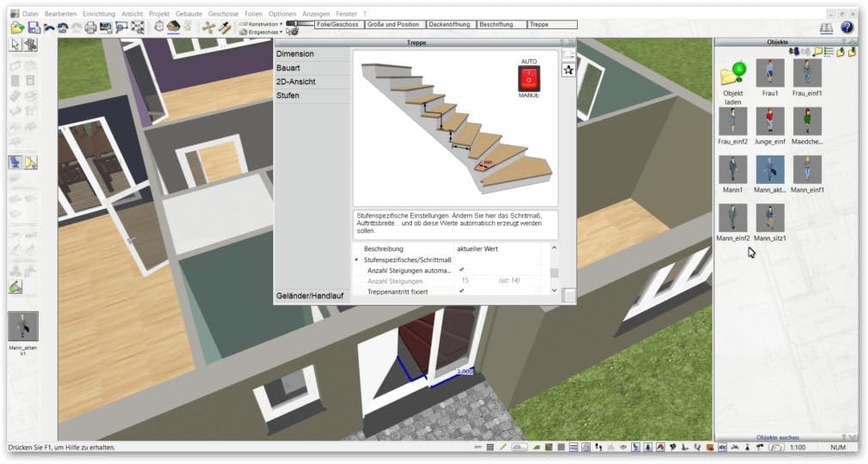
Task: Open the Konstruktion dropdown
Action: coord(261,24)
